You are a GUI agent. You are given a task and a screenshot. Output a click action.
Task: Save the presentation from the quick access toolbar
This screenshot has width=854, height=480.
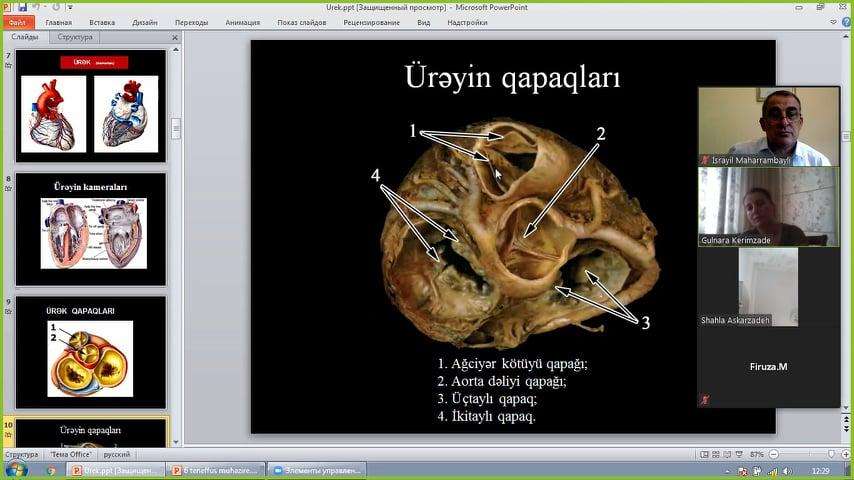(x=22, y=7)
